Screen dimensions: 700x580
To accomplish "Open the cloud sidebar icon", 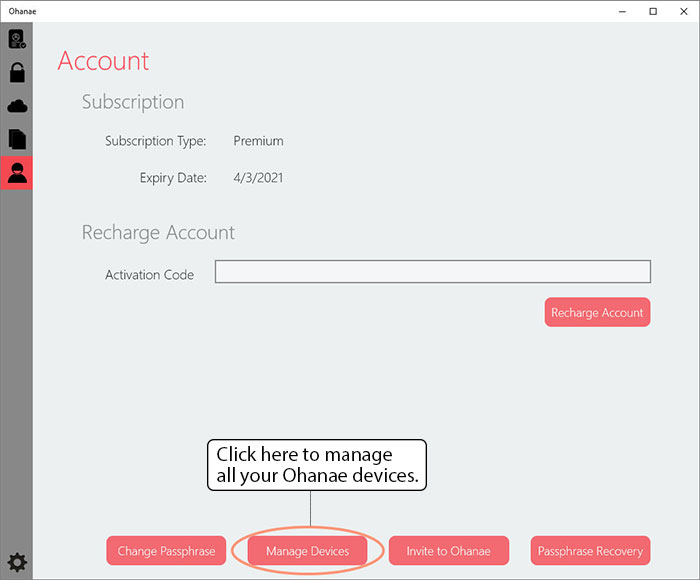I will point(17,106).
